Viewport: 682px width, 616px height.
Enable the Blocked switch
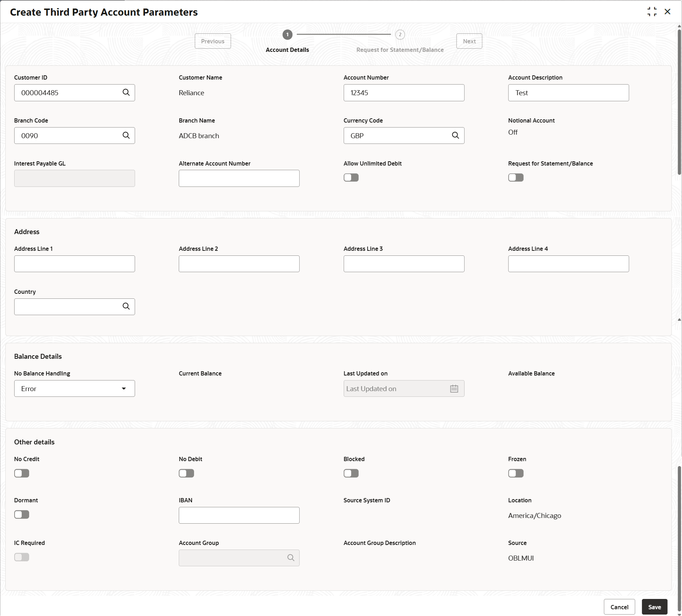coord(351,473)
